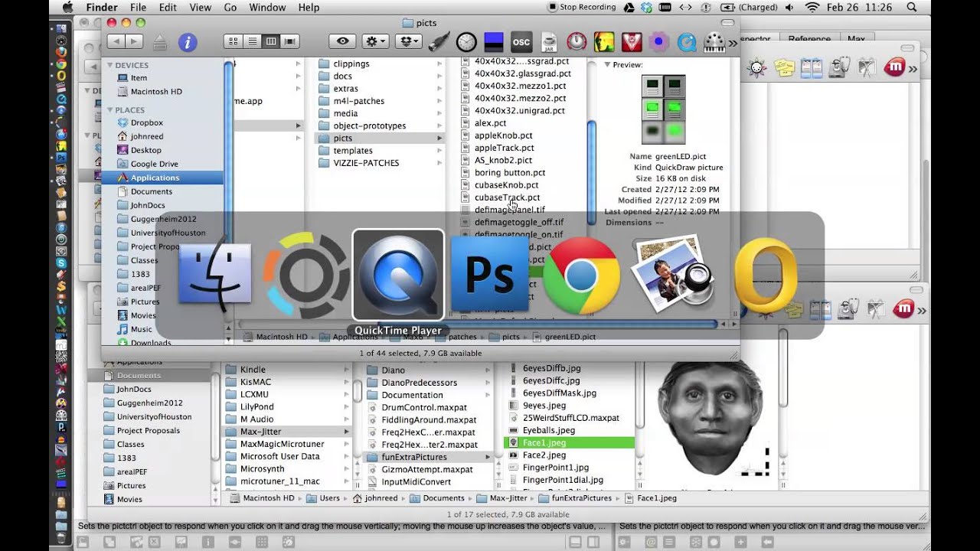Expand Max-Jitter folder arrow in lower window
The width and height of the screenshot is (980, 551).
click(346, 432)
